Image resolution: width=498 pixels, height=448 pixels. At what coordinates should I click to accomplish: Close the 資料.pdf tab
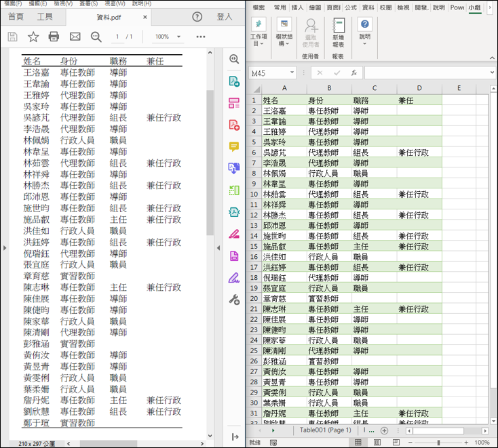145,17
